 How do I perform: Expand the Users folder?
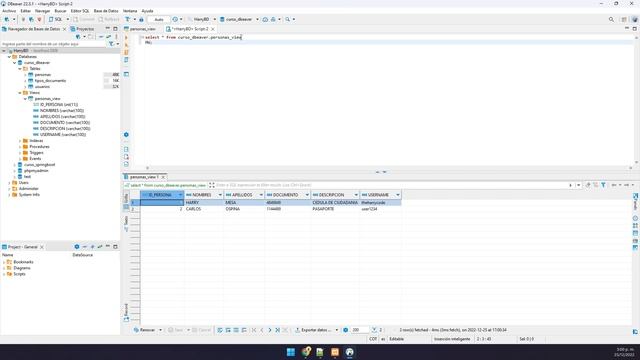click(x=9, y=182)
